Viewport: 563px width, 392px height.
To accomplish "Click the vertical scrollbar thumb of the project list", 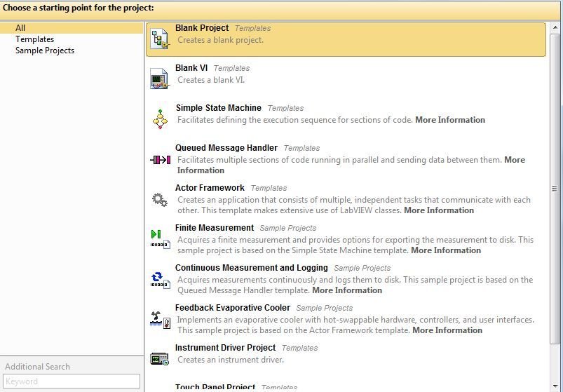I will pyautogui.click(x=555, y=188).
